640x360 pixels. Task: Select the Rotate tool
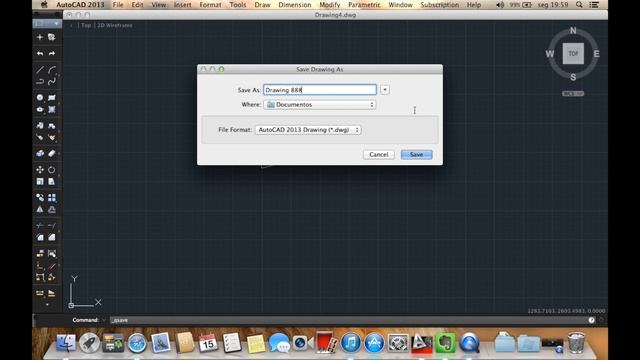tap(52, 169)
